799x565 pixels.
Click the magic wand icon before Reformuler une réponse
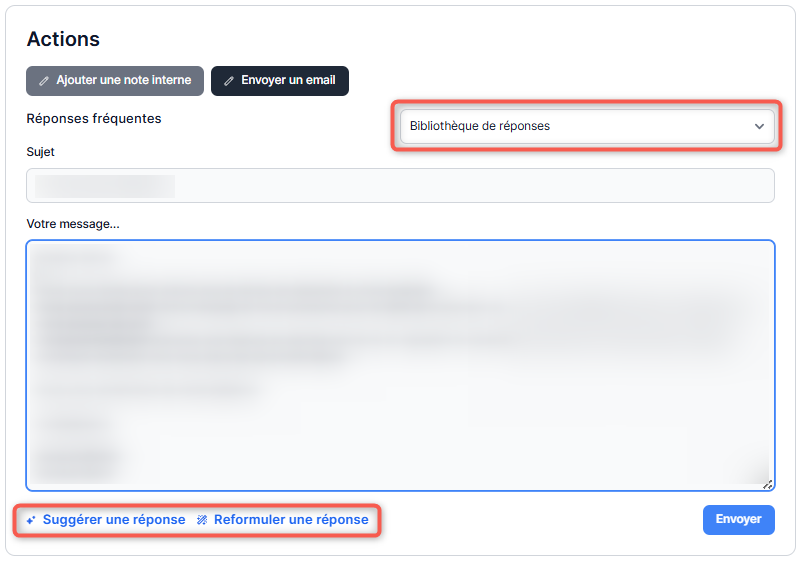tap(202, 521)
